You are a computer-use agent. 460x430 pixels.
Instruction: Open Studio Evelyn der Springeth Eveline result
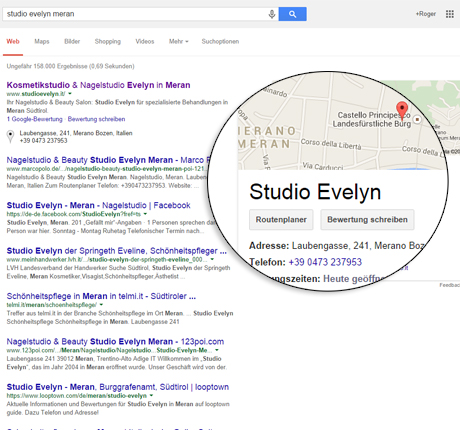pyautogui.click(x=117, y=251)
